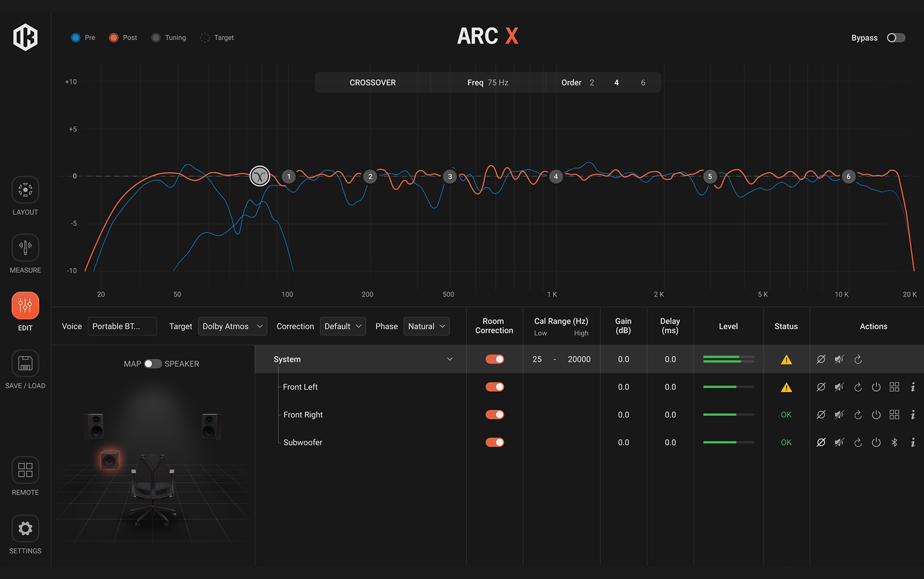Viewport: 924px width, 579px height.
Task: Open the Bluetooth pairing for the Subwoofer
Action: click(x=895, y=442)
